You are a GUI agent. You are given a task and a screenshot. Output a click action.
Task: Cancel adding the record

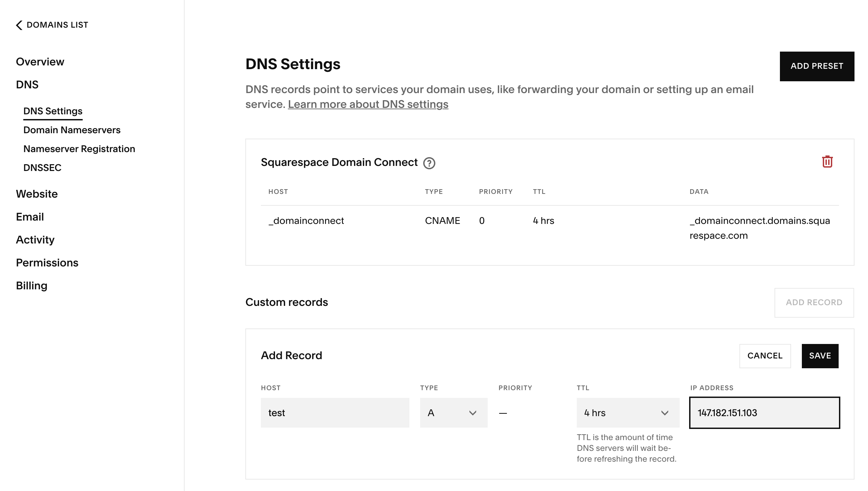765,356
